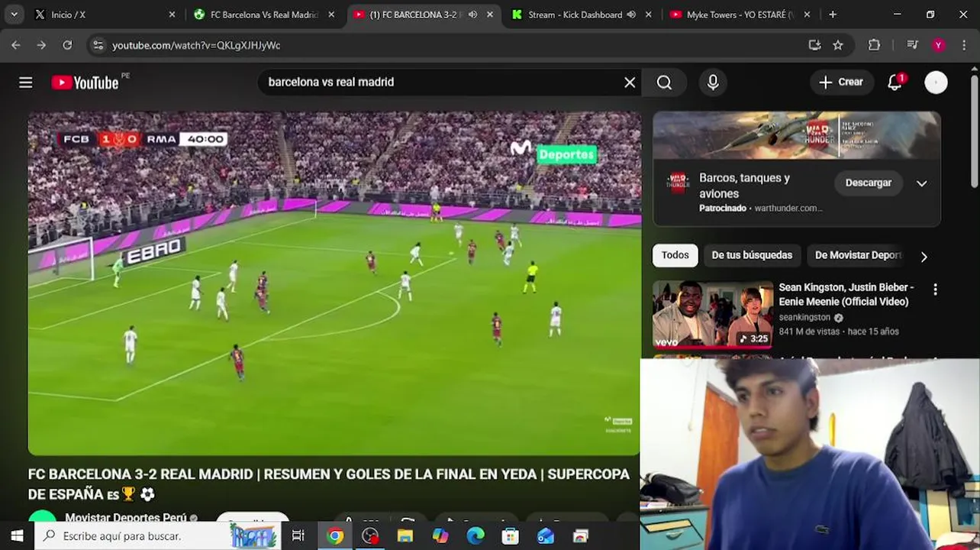The height and width of the screenshot is (550, 980).
Task: Open the Chrome three-dot menu
Action: click(963, 45)
